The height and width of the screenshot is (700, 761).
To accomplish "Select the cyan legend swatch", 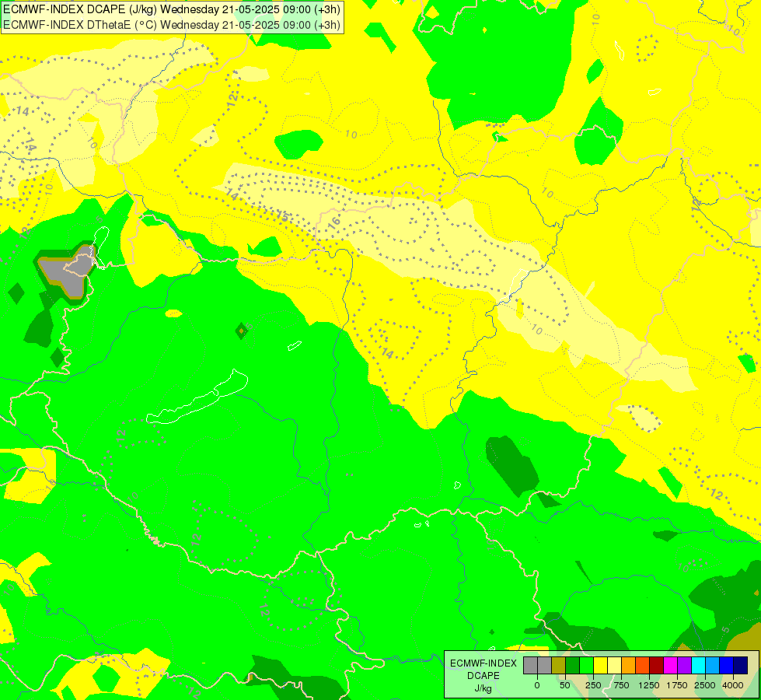I will click(x=699, y=665).
